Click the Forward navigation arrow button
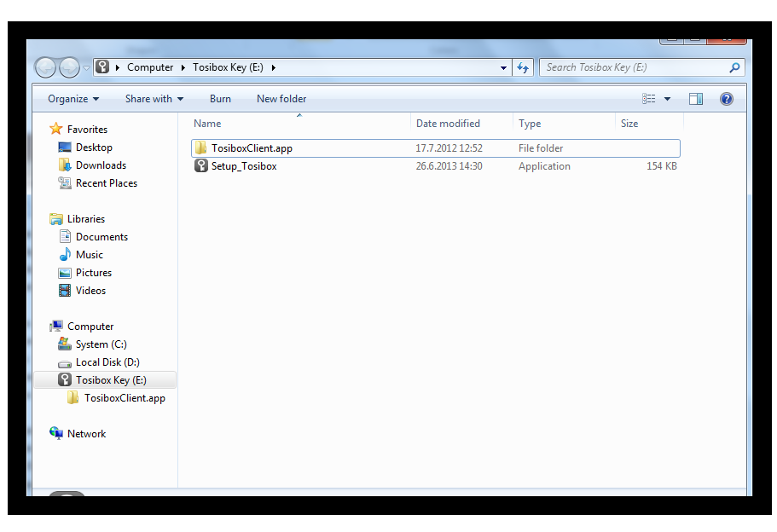This screenshot has width=777, height=532. (69, 67)
